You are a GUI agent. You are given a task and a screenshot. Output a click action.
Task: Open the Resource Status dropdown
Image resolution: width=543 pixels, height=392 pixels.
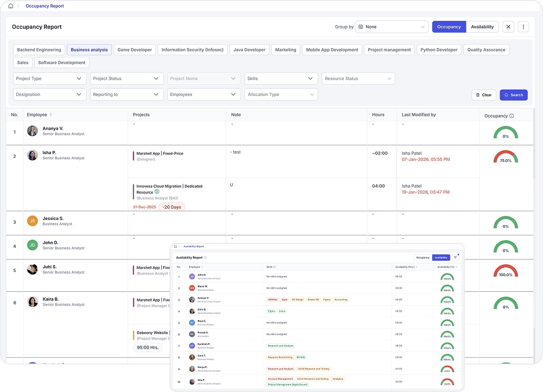[359, 79]
